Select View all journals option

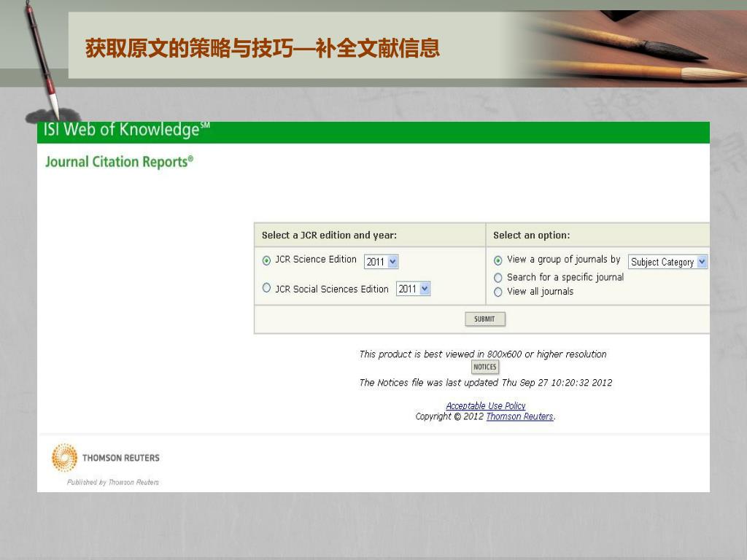[x=498, y=292]
